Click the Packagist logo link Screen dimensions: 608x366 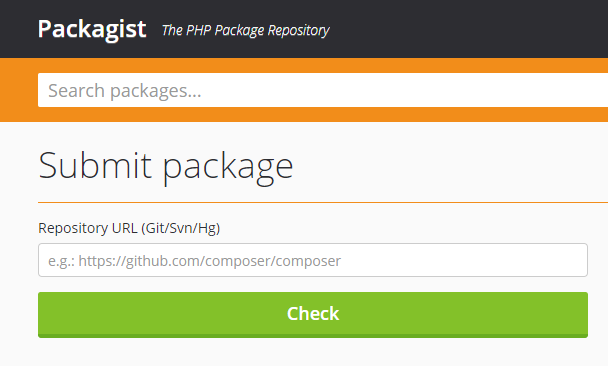click(x=92, y=29)
